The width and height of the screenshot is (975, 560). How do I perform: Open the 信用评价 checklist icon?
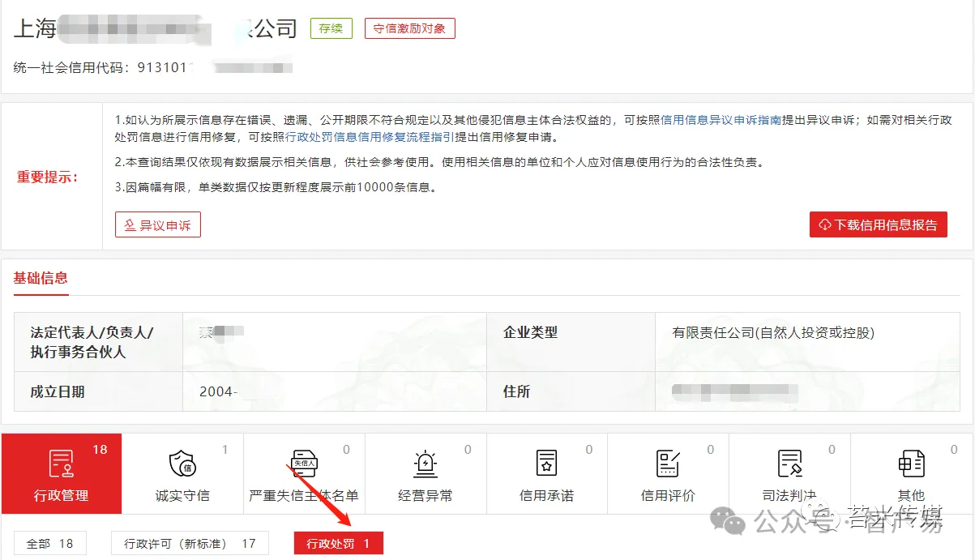[x=668, y=464]
